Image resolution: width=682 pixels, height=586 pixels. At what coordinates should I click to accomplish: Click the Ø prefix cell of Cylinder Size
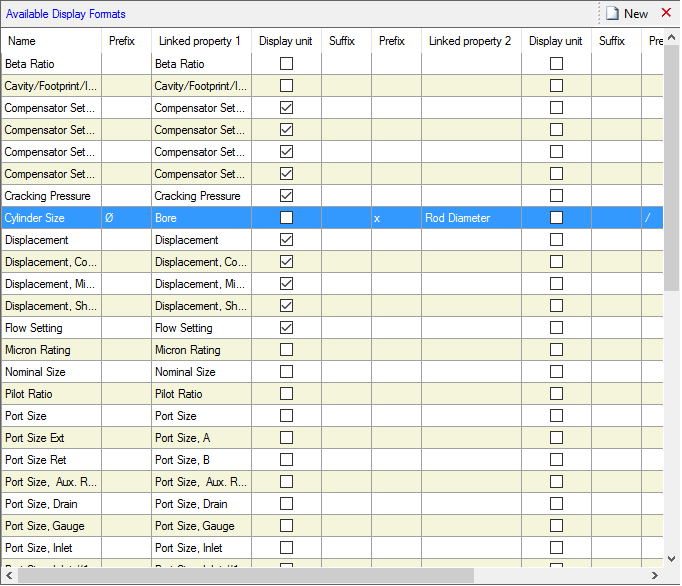point(125,218)
